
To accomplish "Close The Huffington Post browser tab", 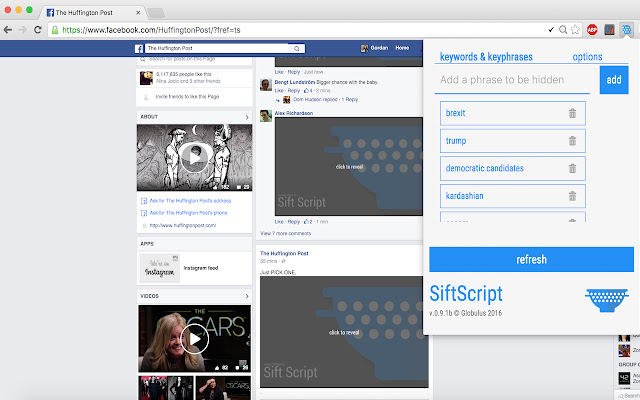I will tap(138, 13).
